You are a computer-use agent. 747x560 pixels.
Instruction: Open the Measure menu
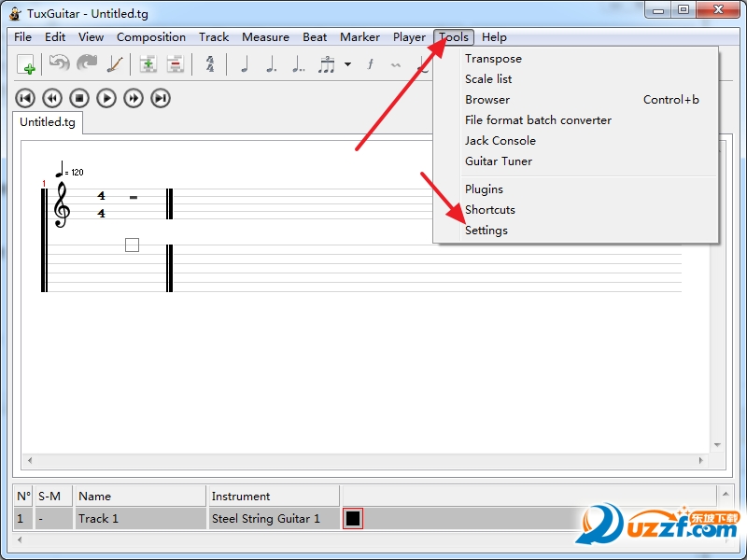click(x=265, y=37)
